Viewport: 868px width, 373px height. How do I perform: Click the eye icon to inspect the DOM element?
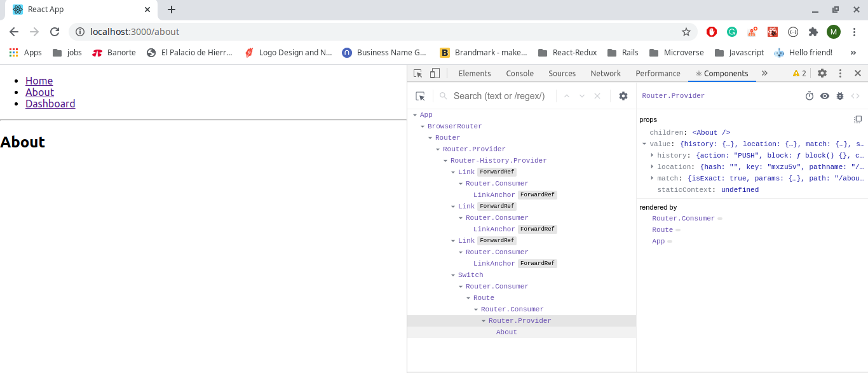click(824, 95)
